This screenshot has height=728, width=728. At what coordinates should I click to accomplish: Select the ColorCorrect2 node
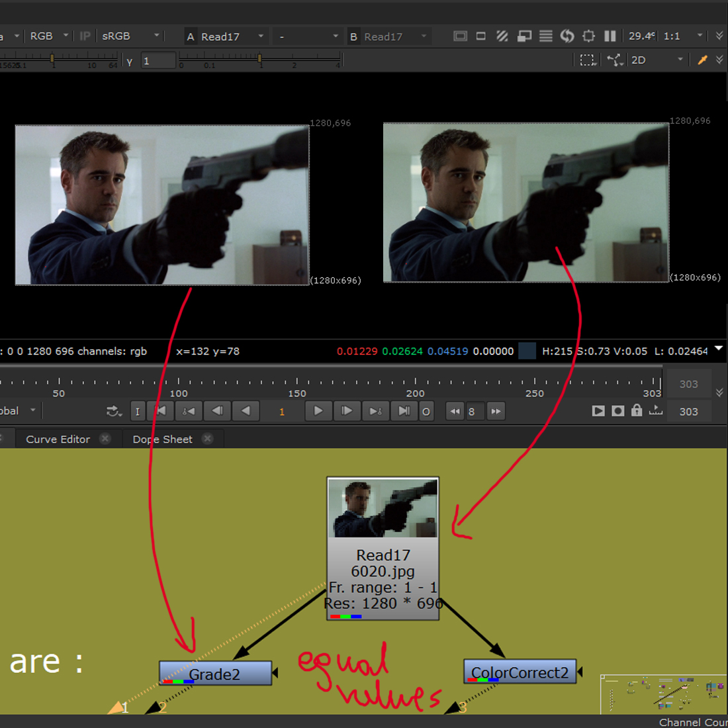point(520,671)
